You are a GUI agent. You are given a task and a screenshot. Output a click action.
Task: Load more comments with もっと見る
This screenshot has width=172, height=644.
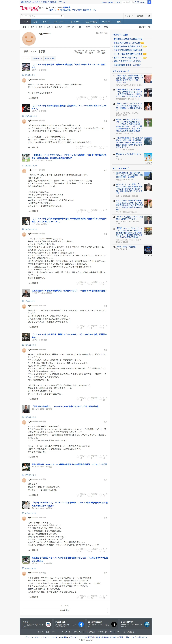65,610
